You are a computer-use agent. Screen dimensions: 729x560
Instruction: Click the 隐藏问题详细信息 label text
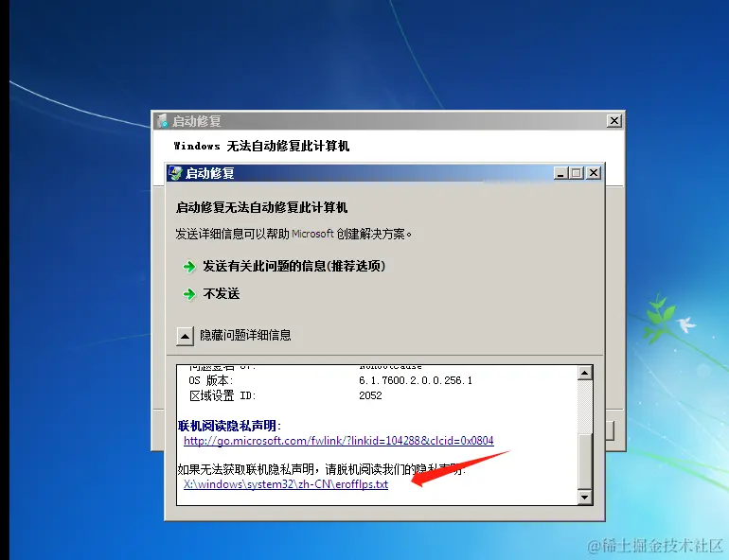[245, 335]
